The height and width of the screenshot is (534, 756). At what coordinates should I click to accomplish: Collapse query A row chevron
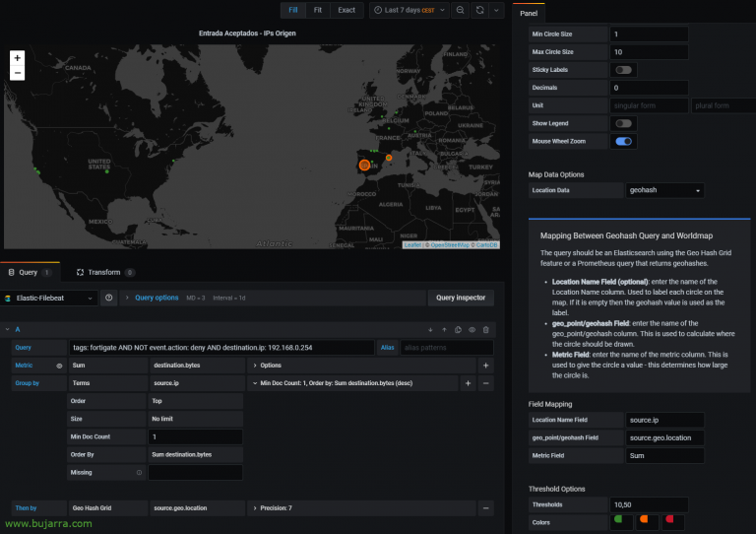pyautogui.click(x=7, y=329)
